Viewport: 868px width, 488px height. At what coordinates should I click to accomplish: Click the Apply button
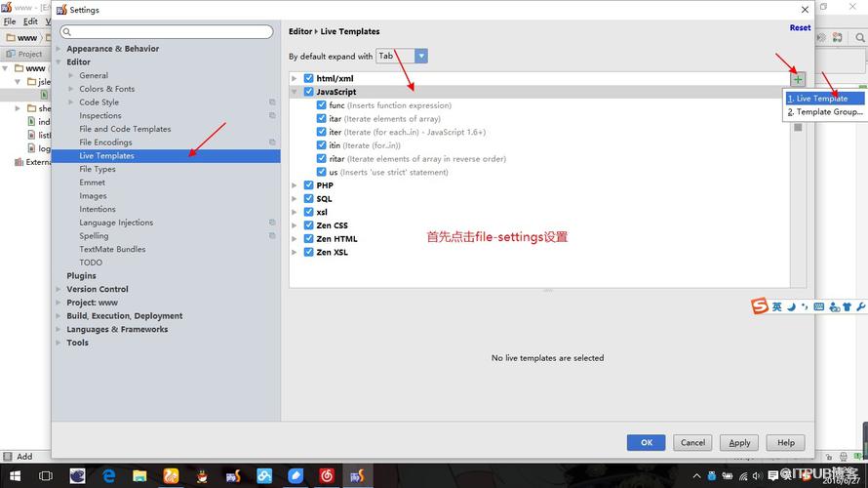click(739, 442)
